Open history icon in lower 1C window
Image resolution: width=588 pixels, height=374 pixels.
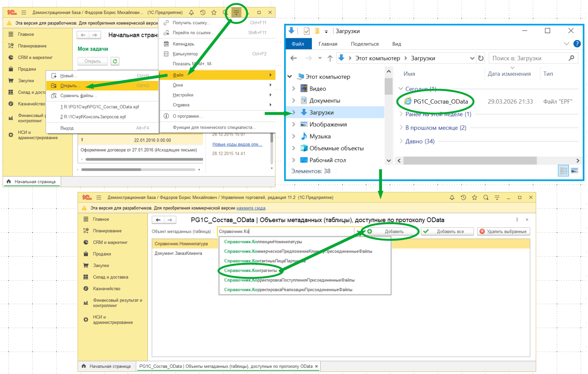point(463,197)
